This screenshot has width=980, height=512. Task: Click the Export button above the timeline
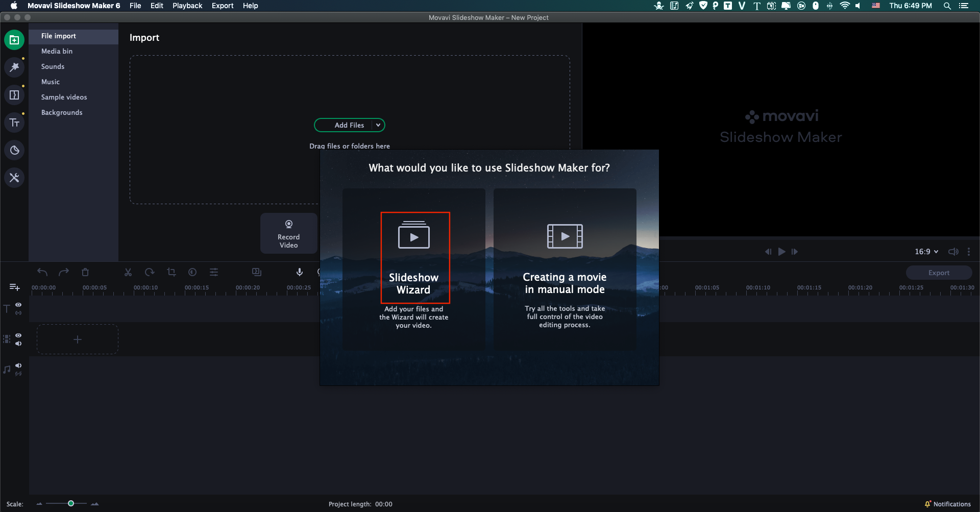point(939,272)
